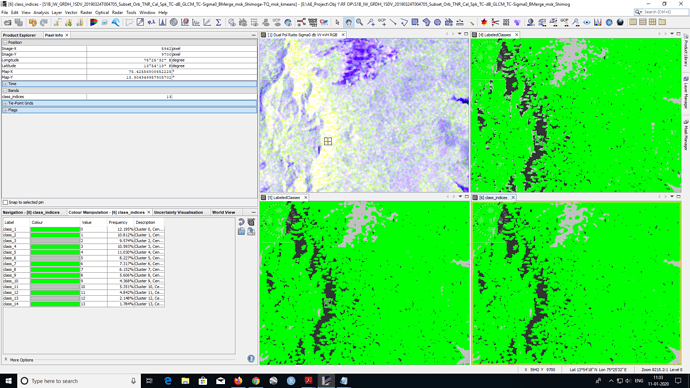Open help in Colour Manipulation panel
Screen dimensions: 690x388
click(x=251, y=359)
